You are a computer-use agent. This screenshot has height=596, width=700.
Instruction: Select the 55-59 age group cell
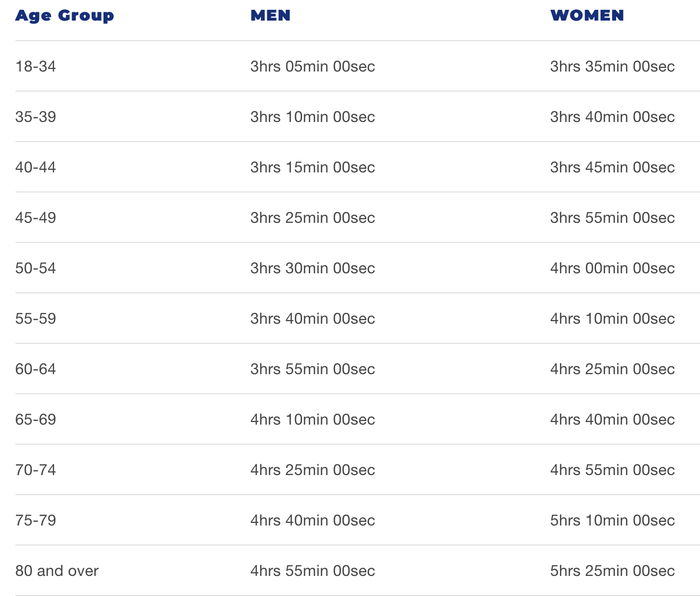click(x=36, y=319)
